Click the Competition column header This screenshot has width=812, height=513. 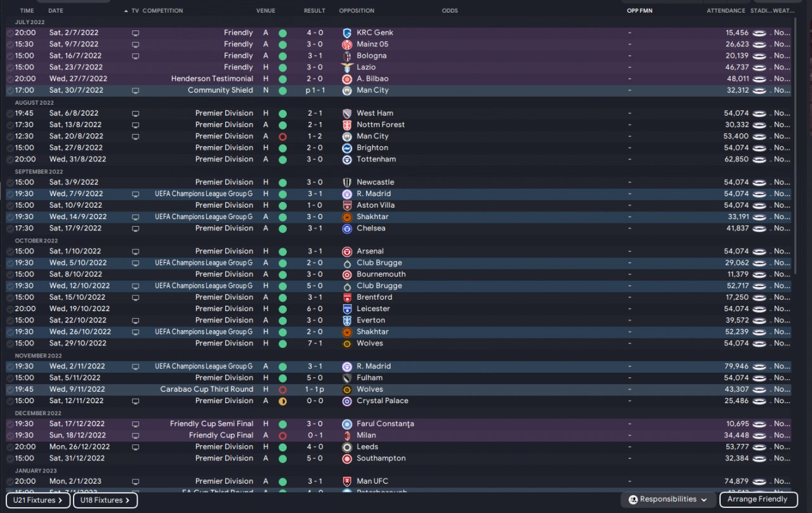pos(162,11)
